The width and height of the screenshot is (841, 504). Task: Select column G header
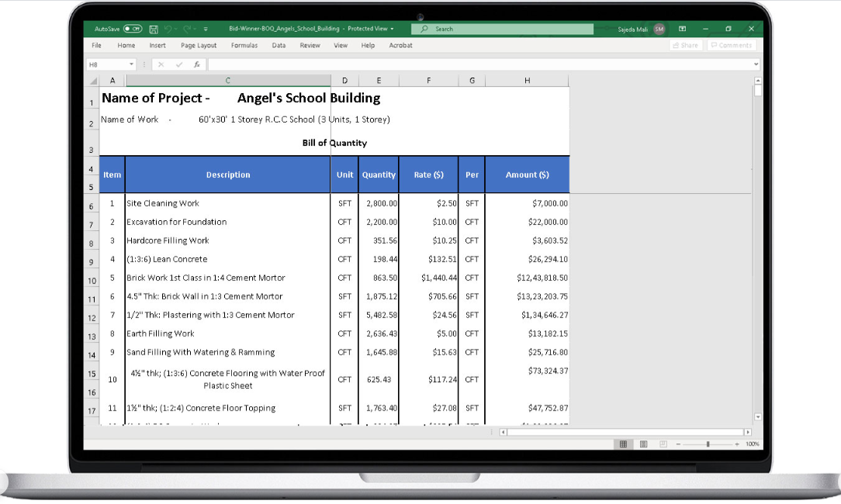[x=472, y=81]
